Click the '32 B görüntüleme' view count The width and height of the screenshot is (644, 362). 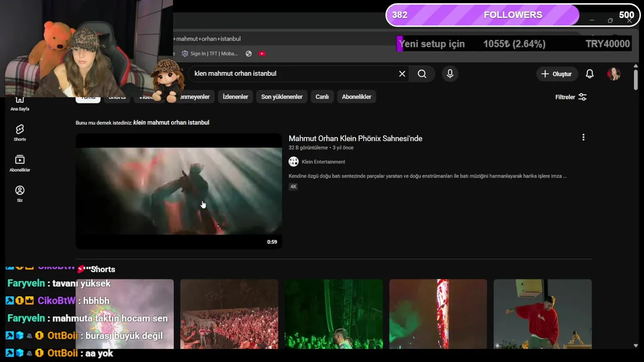308,148
